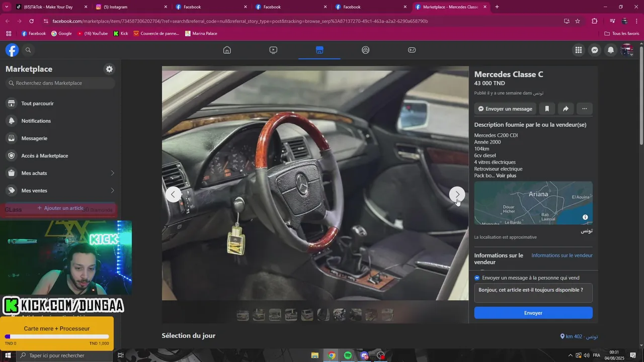Open Discord from the taskbar

click(364, 355)
